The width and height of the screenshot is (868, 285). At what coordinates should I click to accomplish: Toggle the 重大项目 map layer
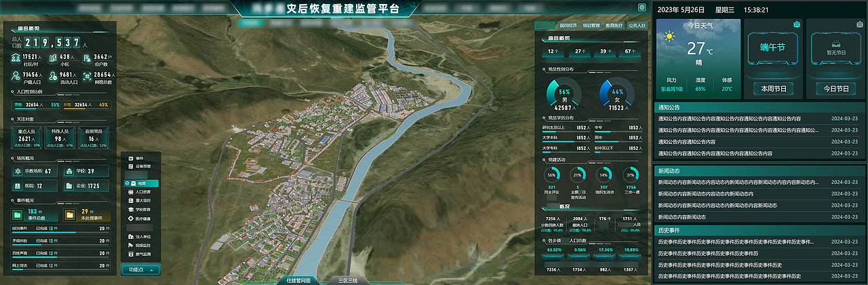(139, 201)
